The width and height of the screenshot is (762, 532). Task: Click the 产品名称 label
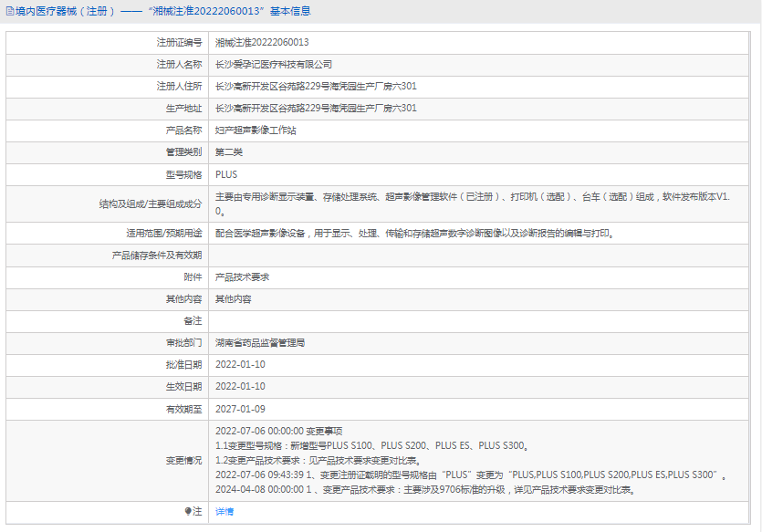click(x=183, y=130)
